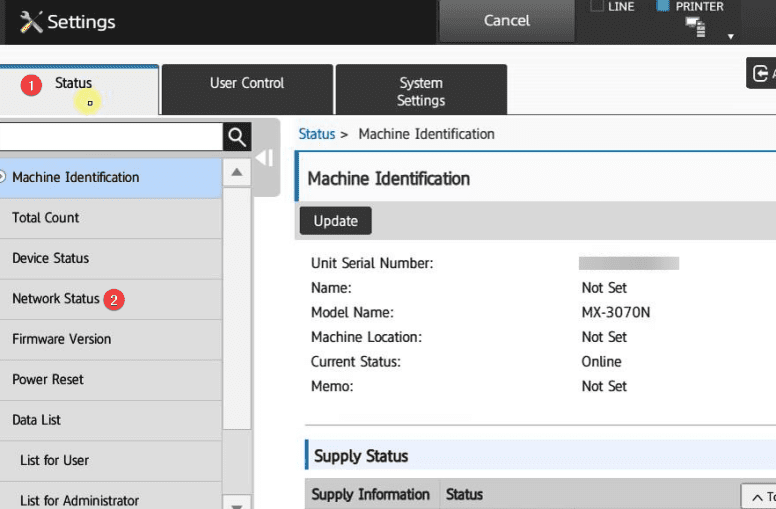776x509 pixels.
Task: Open the small dropdown arrow near PRINTER
Action: (x=730, y=36)
